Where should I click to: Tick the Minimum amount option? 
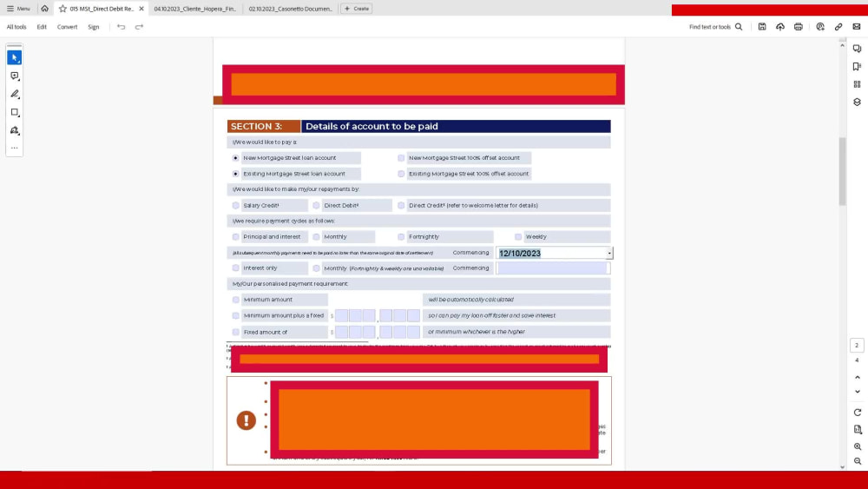[x=236, y=300]
